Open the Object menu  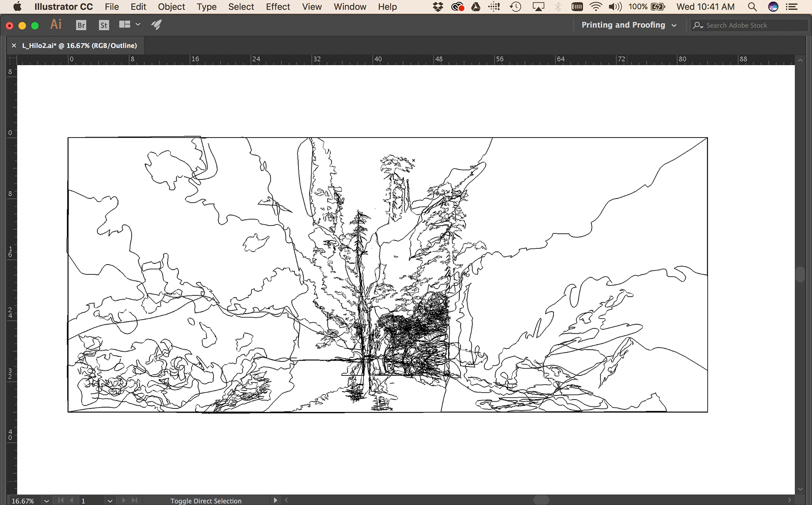tap(171, 7)
